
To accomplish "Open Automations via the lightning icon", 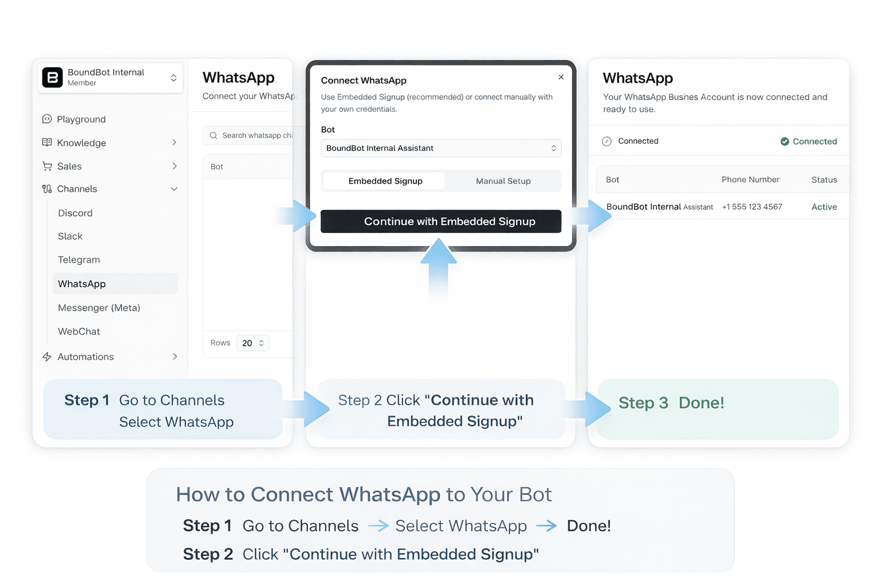I will pyautogui.click(x=47, y=357).
